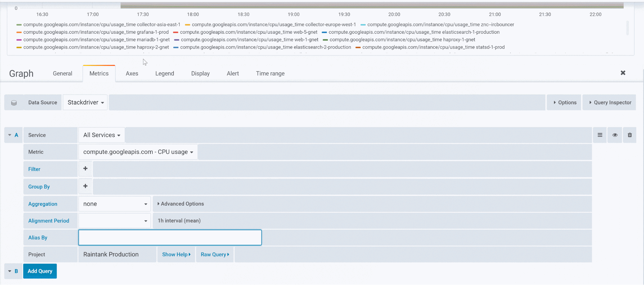Toggle web-1-gnet legend series
The width and height of the screenshot is (644, 285).
click(x=250, y=40)
